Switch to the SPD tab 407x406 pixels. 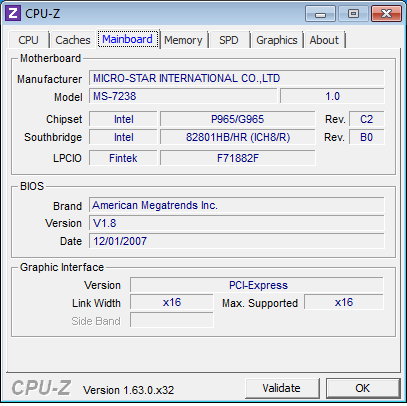[229, 40]
